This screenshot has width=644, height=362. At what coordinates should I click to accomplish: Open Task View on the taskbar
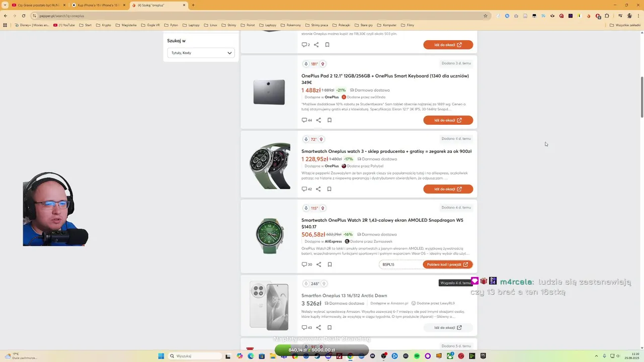[228, 356]
